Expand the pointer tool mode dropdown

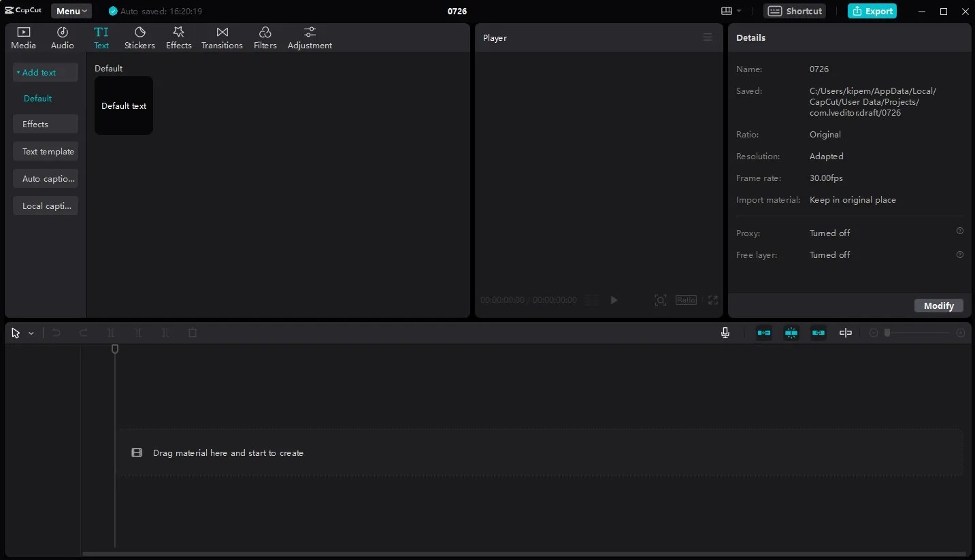click(31, 333)
